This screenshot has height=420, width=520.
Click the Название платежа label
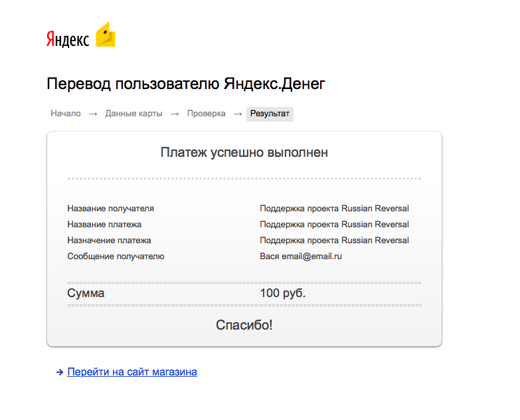click(104, 225)
